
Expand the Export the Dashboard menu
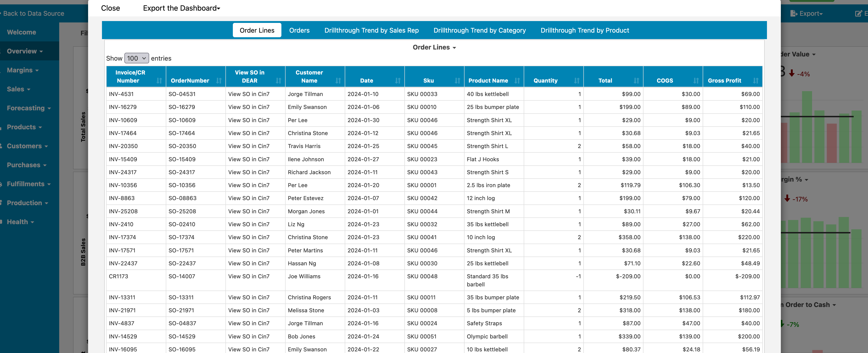point(181,8)
